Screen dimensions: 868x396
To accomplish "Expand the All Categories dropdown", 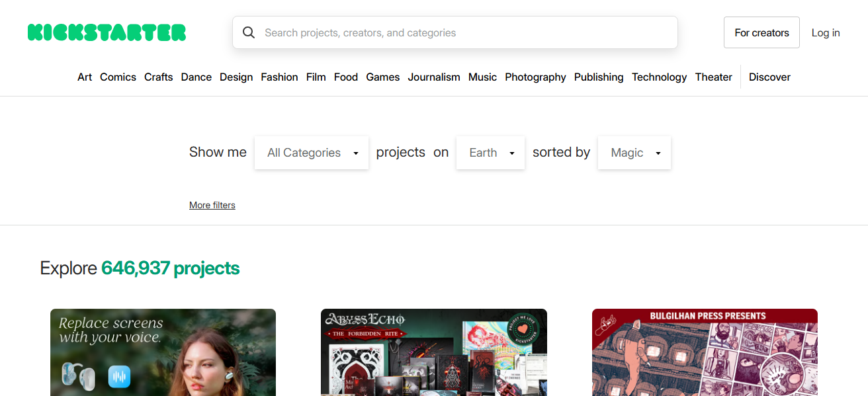I will pyautogui.click(x=312, y=153).
